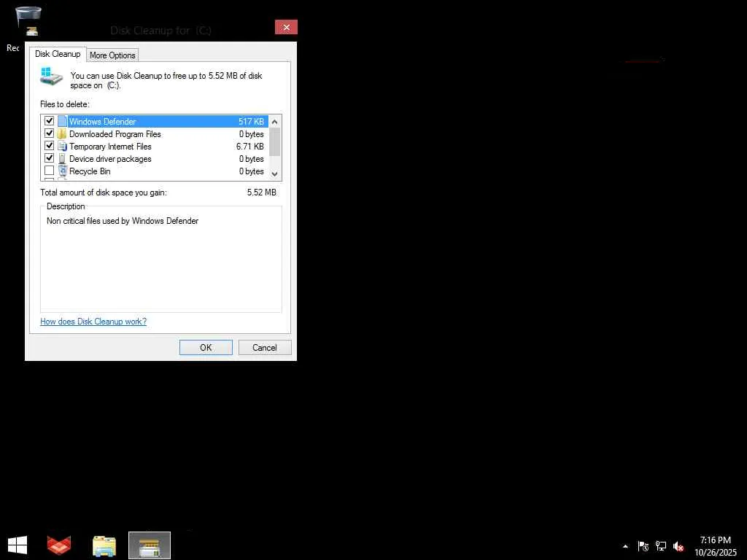Image resolution: width=747 pixels, height=560 pixels.
Task: Select the Windows Defender row text
Action: pos(102,122)
